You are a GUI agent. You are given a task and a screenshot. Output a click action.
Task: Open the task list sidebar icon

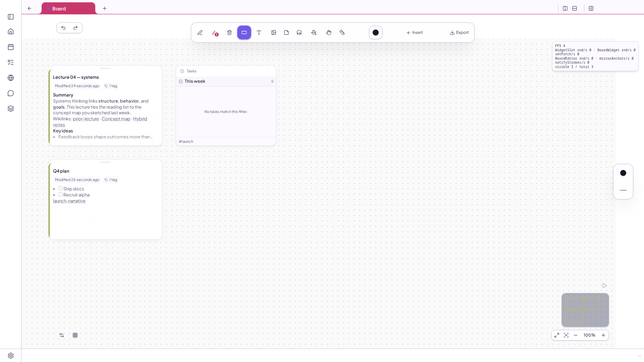click(11, 62)
